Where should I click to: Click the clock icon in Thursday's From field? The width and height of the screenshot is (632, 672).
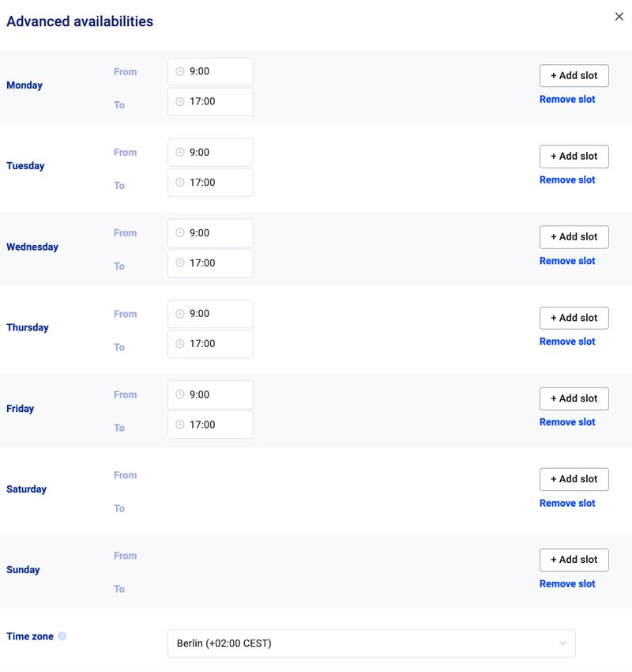tap(181, 313)
